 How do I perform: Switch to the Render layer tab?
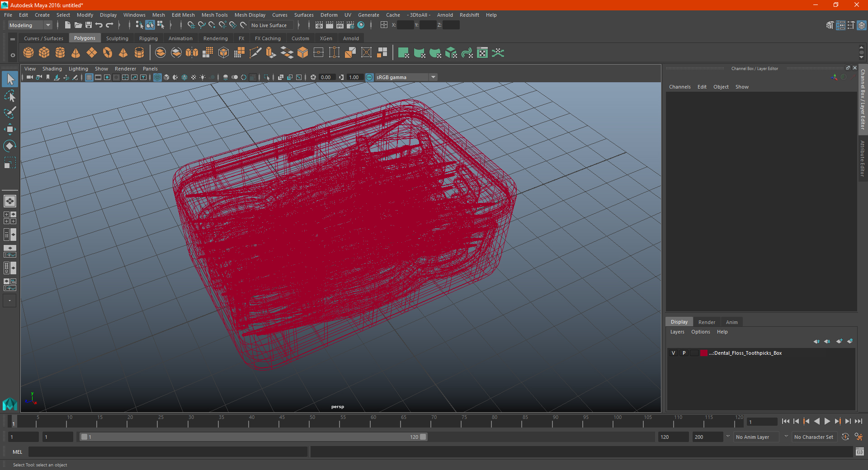tap(707, 322)
